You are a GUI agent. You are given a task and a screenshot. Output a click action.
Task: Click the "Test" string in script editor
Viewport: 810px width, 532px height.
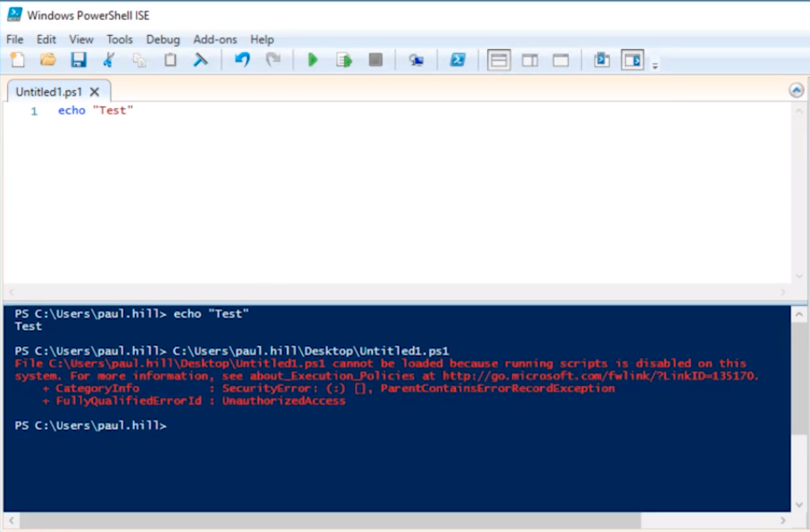point(113,110)
